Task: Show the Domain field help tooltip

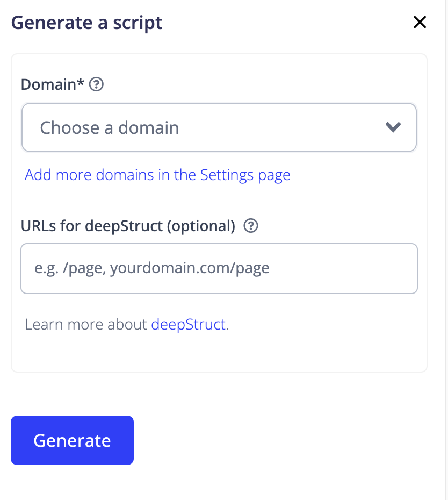Action: tap(96, 84)
